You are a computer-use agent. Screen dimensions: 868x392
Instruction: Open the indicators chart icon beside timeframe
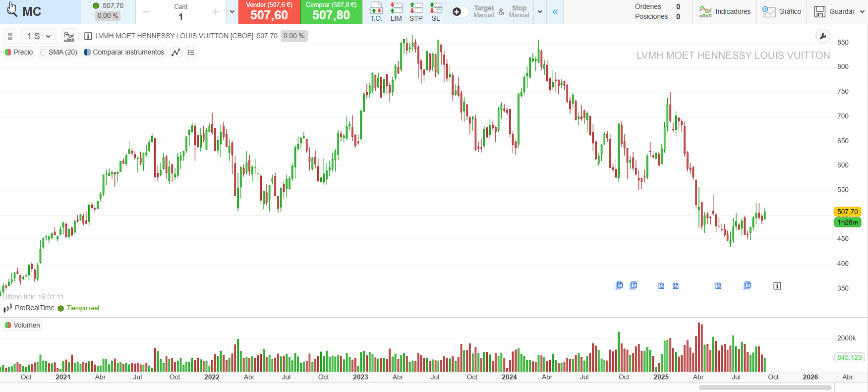69,36
